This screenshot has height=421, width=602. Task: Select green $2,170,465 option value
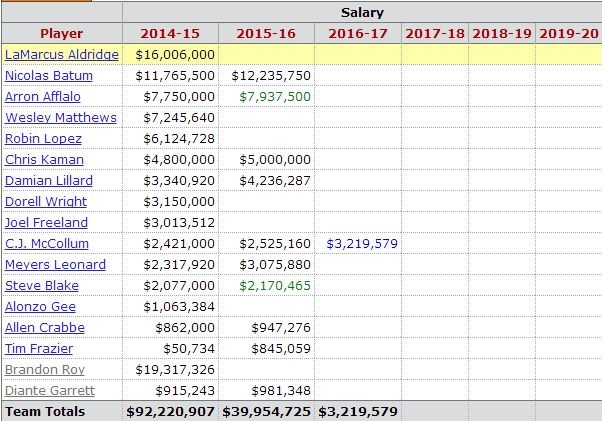(275, 286)
